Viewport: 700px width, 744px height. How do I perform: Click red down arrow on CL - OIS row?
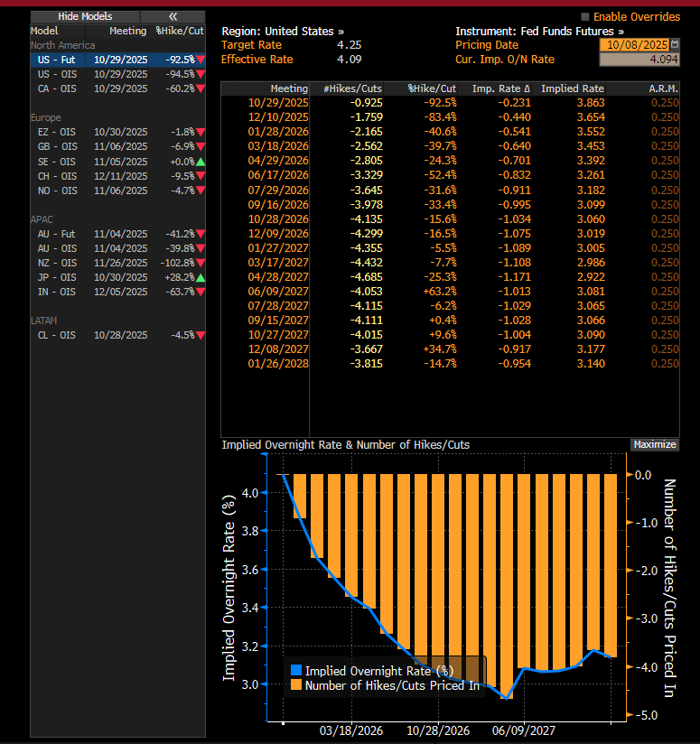coord(201,335)
